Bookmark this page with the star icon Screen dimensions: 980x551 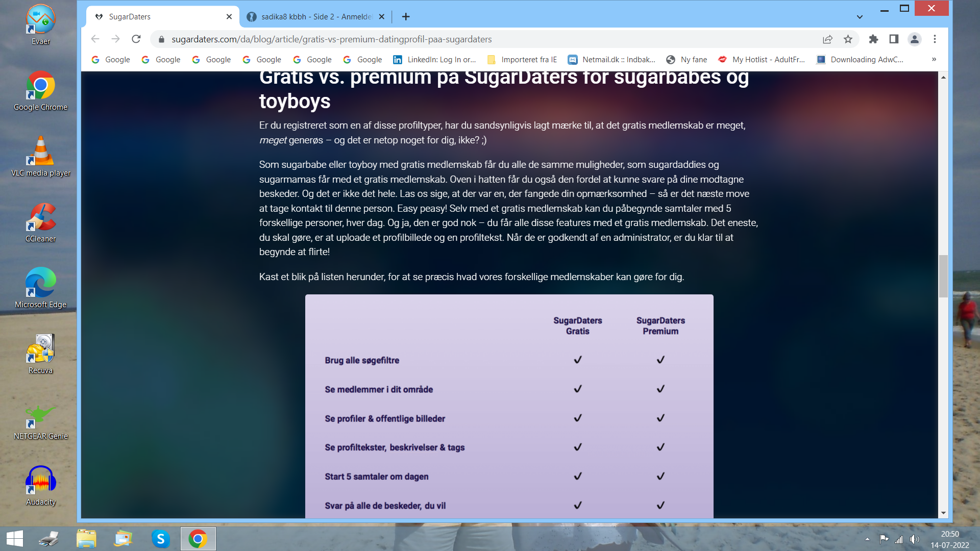(848, 39)
